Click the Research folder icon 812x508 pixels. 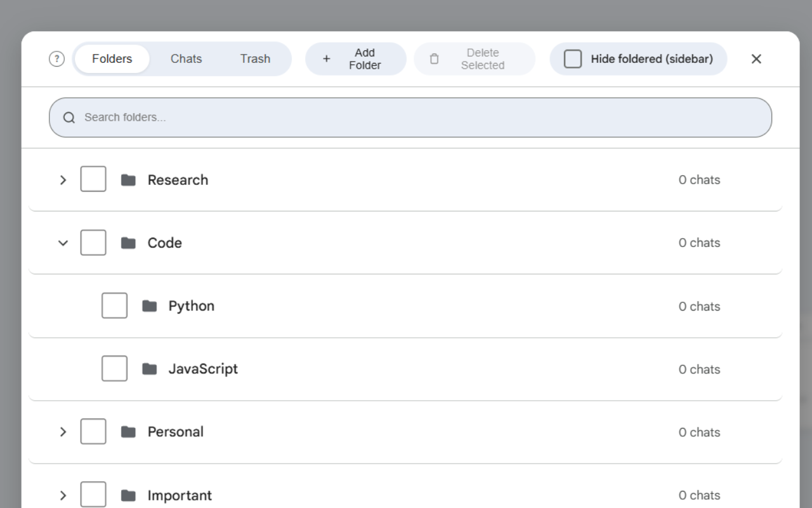click(x=129, y=180)
